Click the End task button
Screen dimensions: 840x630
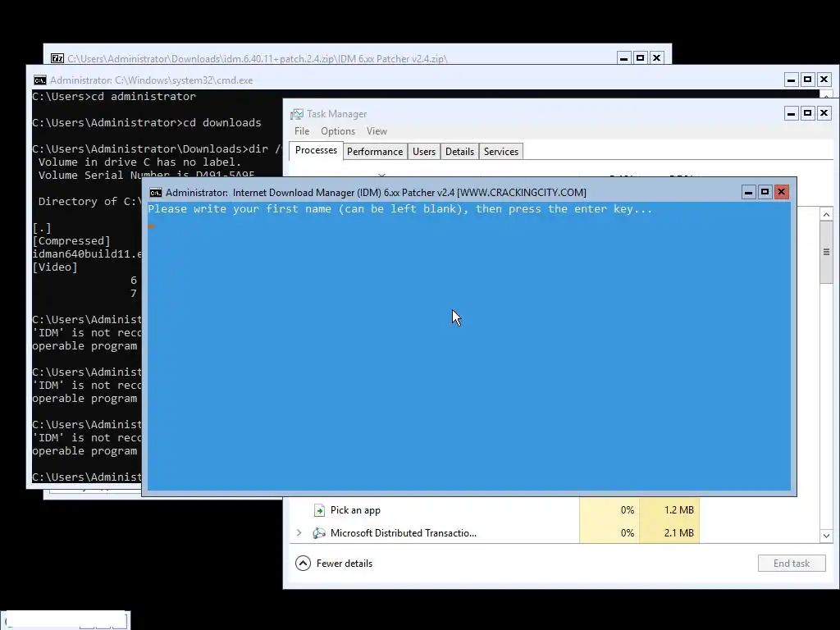(792, 563)
